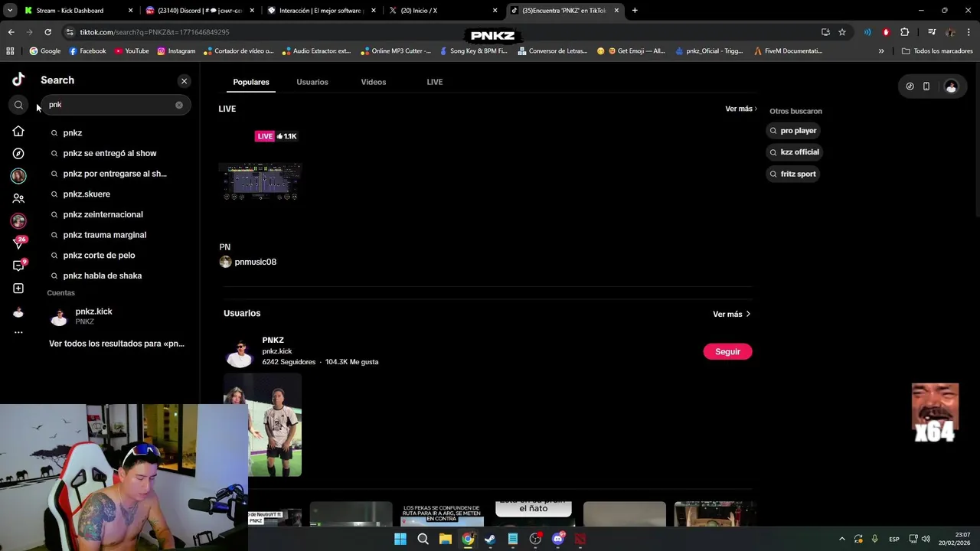
Task: Open Messages icon with 9 badge
Action: (x=19, y=266)
